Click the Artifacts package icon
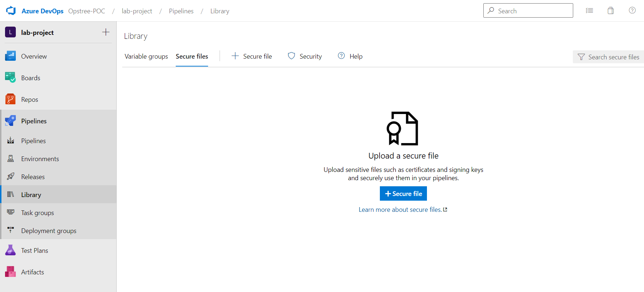The height and width of the screenshot is (292, 644). click(x=10, y=272)
